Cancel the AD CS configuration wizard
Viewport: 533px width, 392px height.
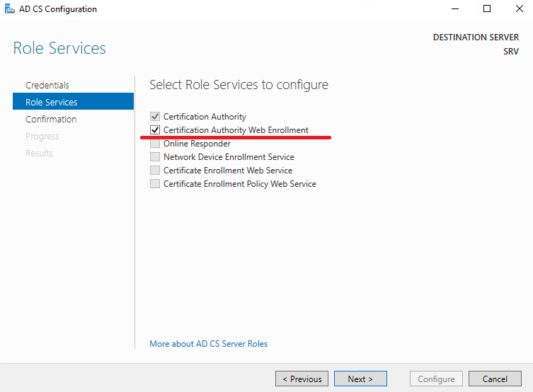click(495, 379)
